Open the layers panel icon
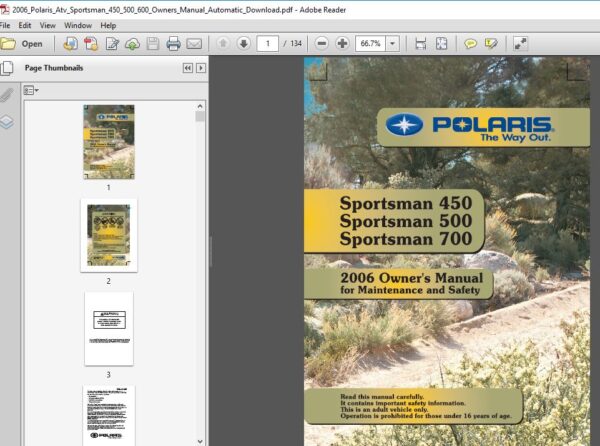Image resolution: width=600 pixels, height=446 pixels. point(7,122)
